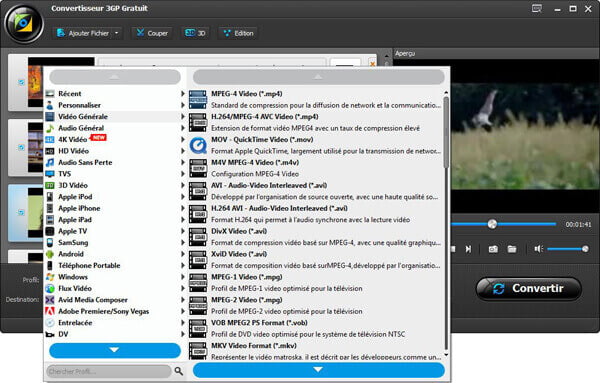This screenshot has width=600, height=383.
Task: Click the MPEG-1 Video format icon
Action: 198,283
